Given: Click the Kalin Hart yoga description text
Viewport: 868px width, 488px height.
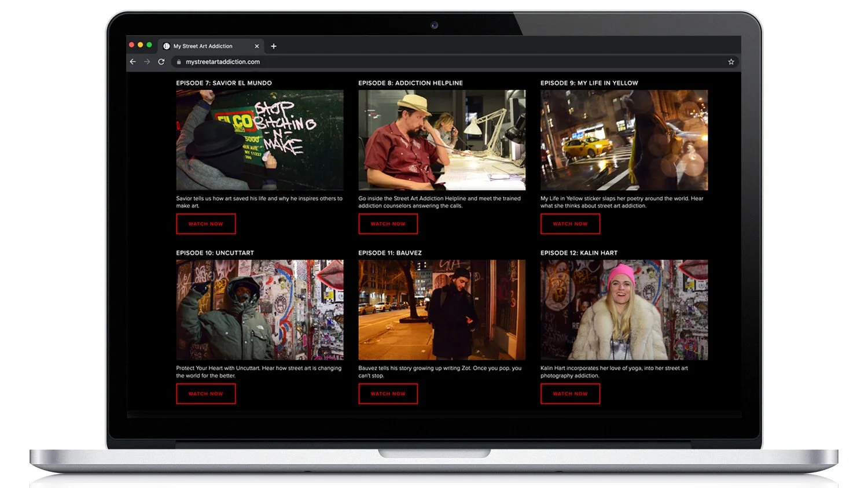Looking at the screenshot, I should tap(615, 372).
